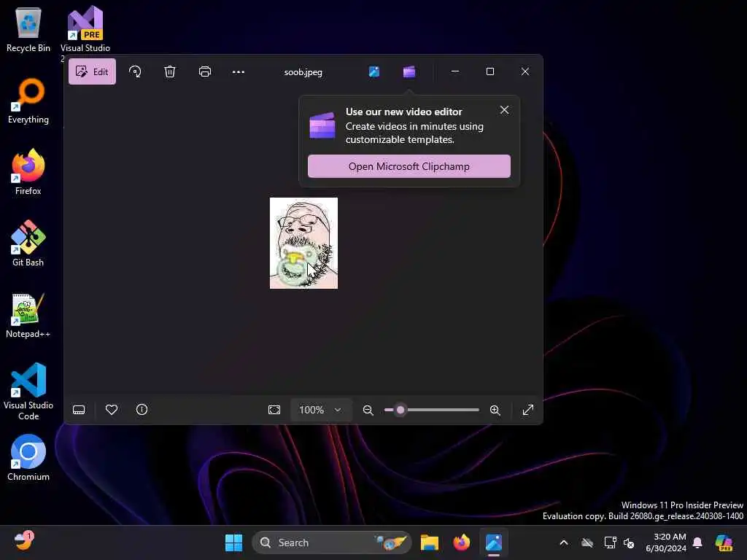Screen dimensions: 747x560
Task: Click the zoom slider handle
Action: pyautogui.click(x=400, y=410)
